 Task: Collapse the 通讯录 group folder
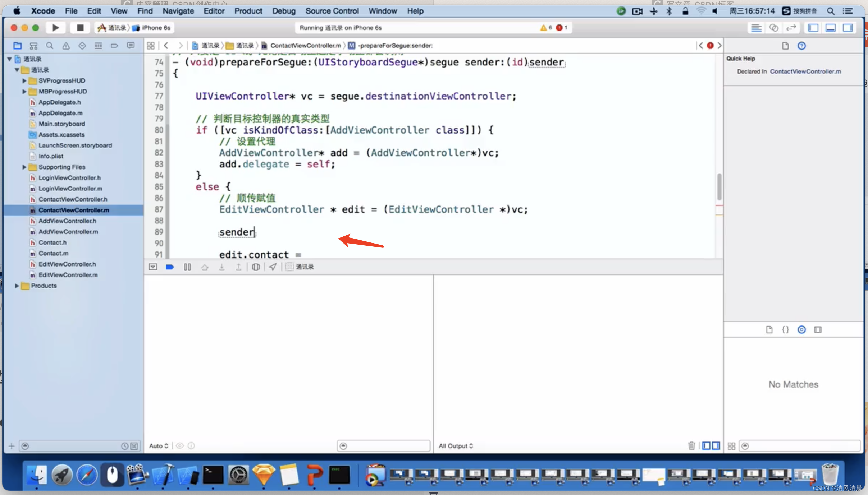tap(17, 70)
